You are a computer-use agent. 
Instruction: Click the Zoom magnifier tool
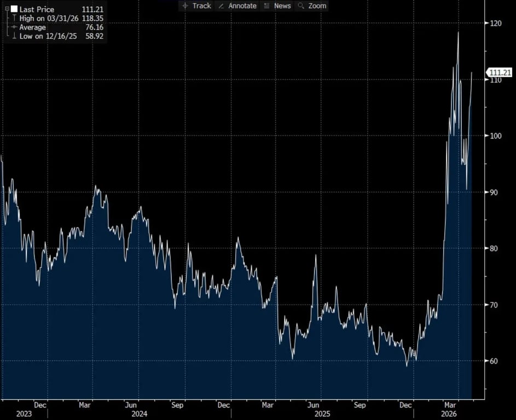pyautogui.click(x=312, y=5)
